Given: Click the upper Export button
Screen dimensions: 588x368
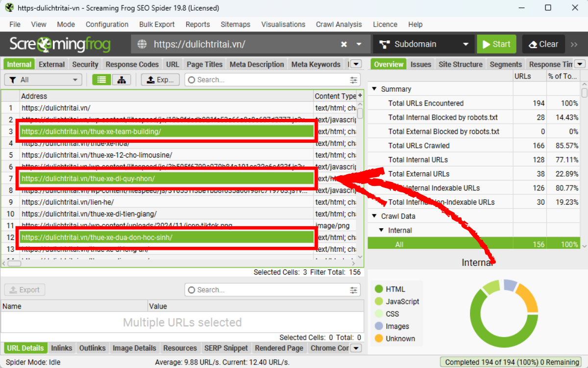Looking at the screenshot, I should [x=160, y=80].
